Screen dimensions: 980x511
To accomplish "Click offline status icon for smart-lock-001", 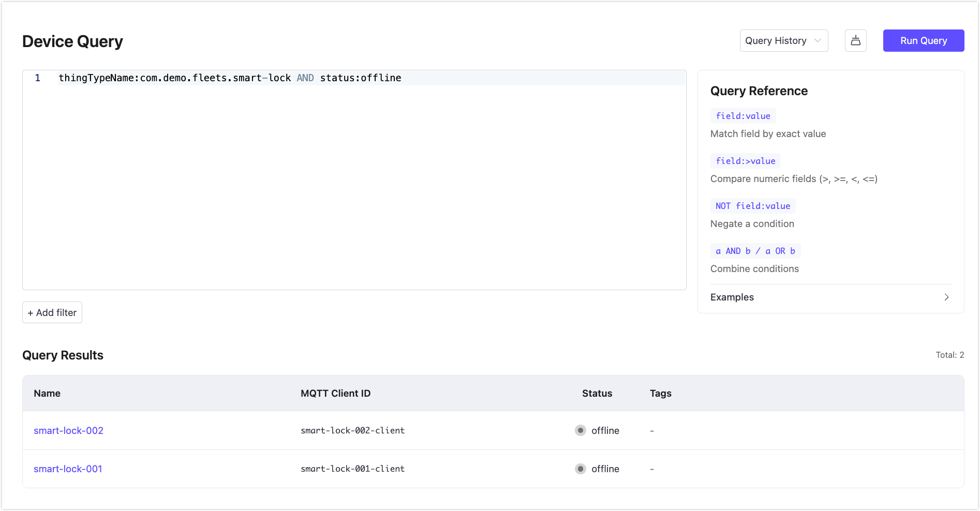I will [x=581, y=469].
